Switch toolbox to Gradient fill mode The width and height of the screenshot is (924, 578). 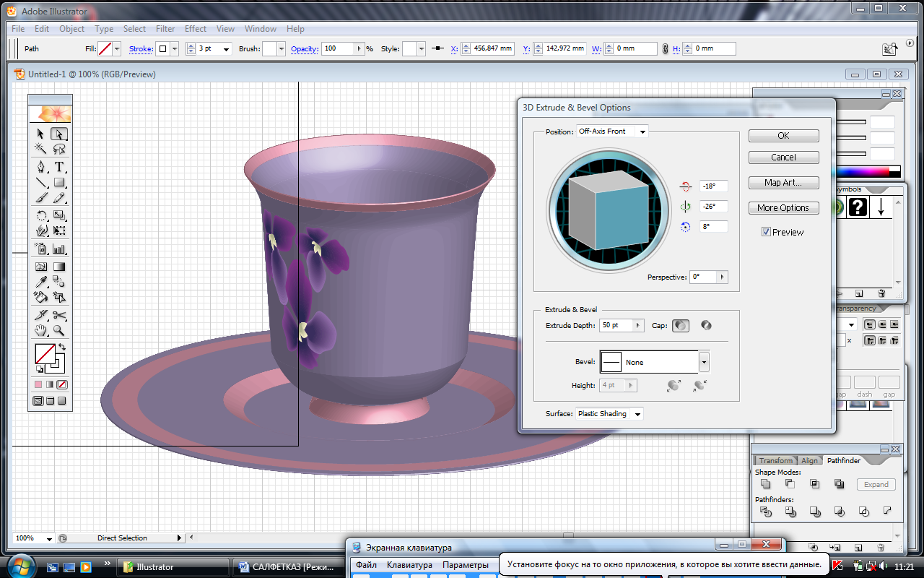tap(50, 384)
